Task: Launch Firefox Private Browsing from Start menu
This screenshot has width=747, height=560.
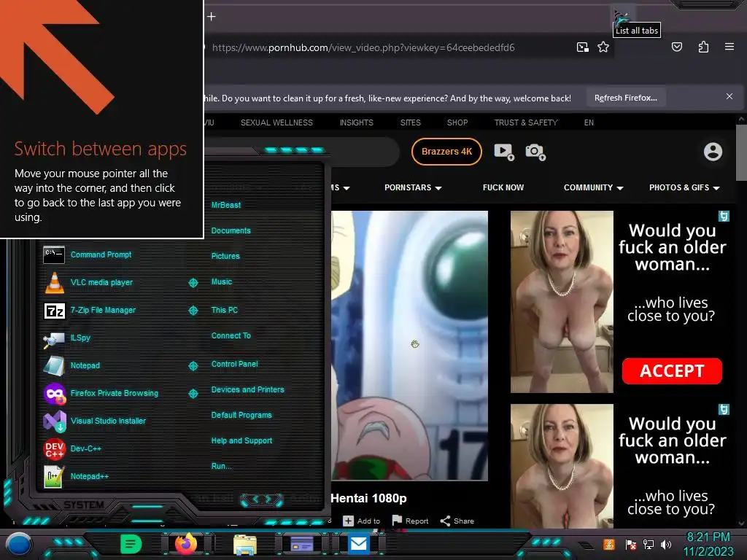Action: coord(114,393)
